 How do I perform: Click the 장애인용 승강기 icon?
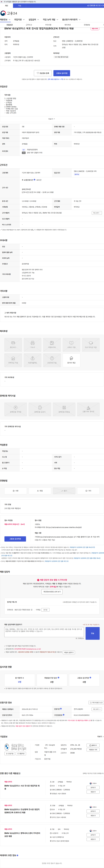click(40, 409)
